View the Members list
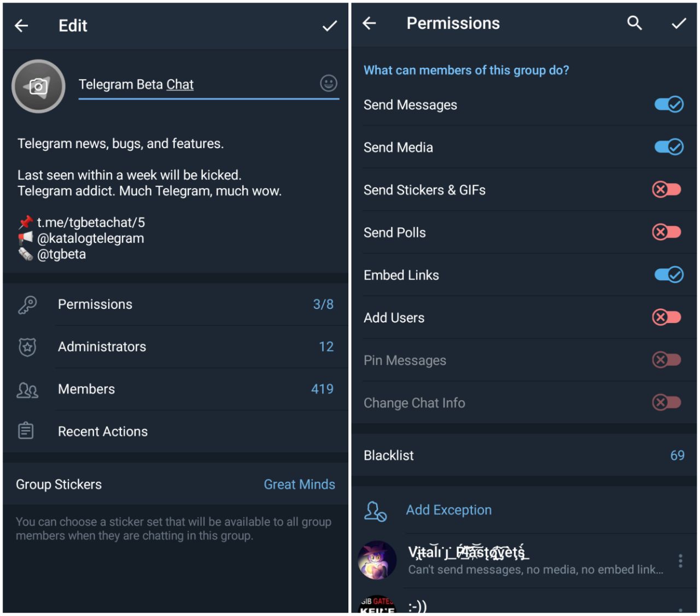The height and width of the screenshot is (616, 700). 175,389
